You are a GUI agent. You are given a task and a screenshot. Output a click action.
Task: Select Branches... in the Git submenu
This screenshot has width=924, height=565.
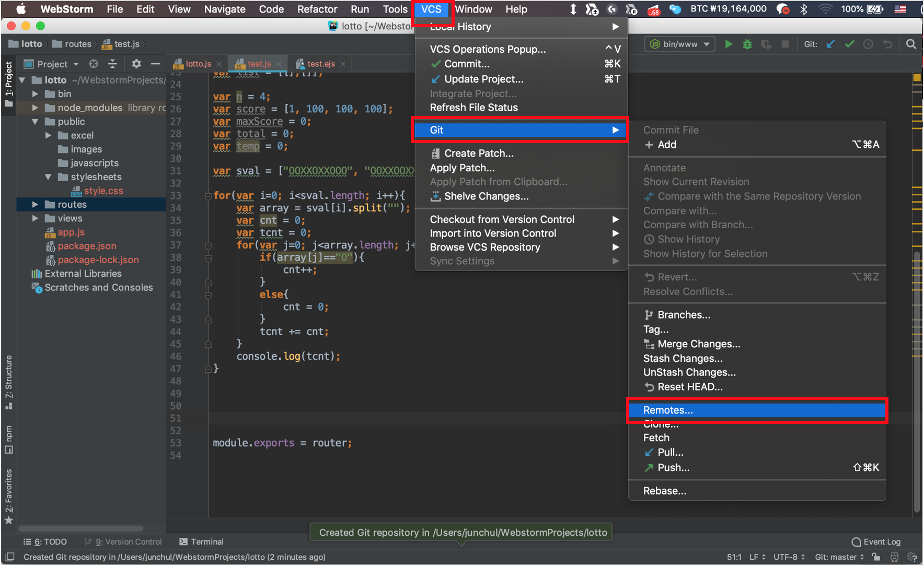point(757,315)
